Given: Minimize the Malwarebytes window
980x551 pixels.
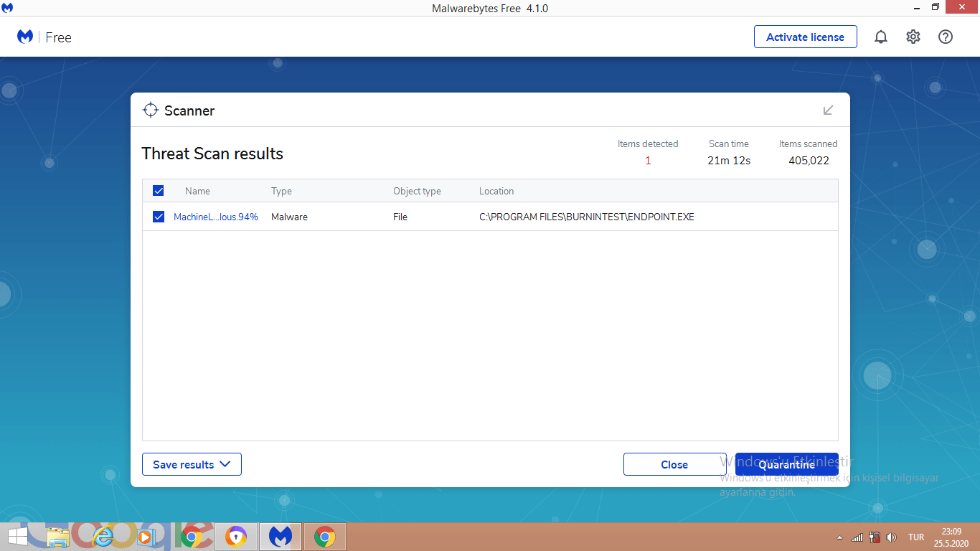Looking at the screenshot, I should pyautogui.click(x=915, y=8).
